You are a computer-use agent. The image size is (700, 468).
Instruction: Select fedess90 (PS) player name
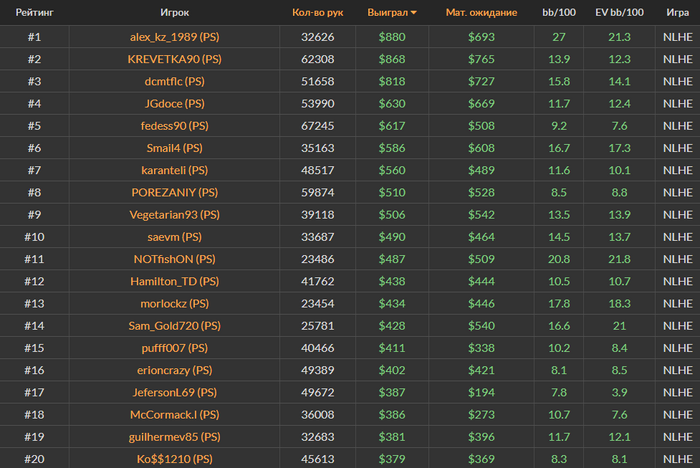pos(175,126)
